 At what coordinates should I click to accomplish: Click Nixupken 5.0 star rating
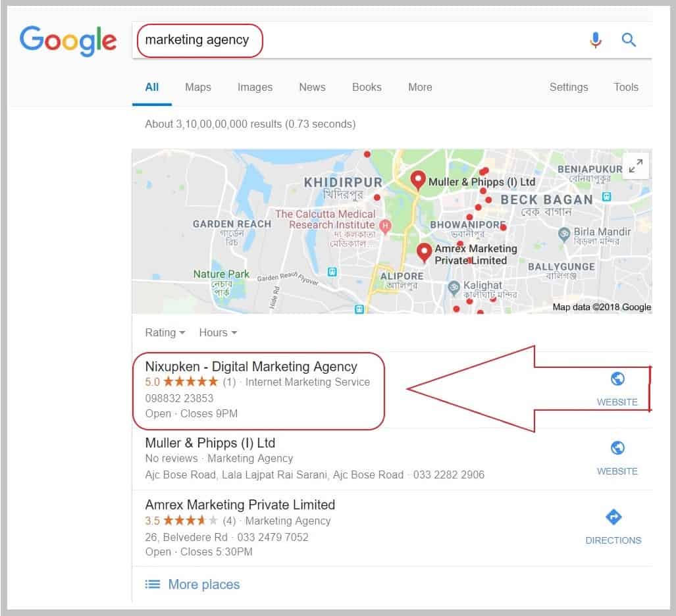[x=181, y=382]
